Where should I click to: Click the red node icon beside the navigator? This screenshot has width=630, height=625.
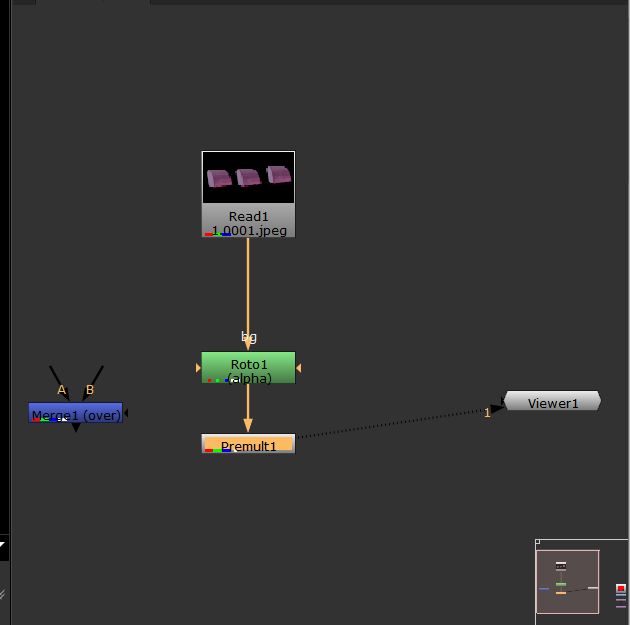621,588
